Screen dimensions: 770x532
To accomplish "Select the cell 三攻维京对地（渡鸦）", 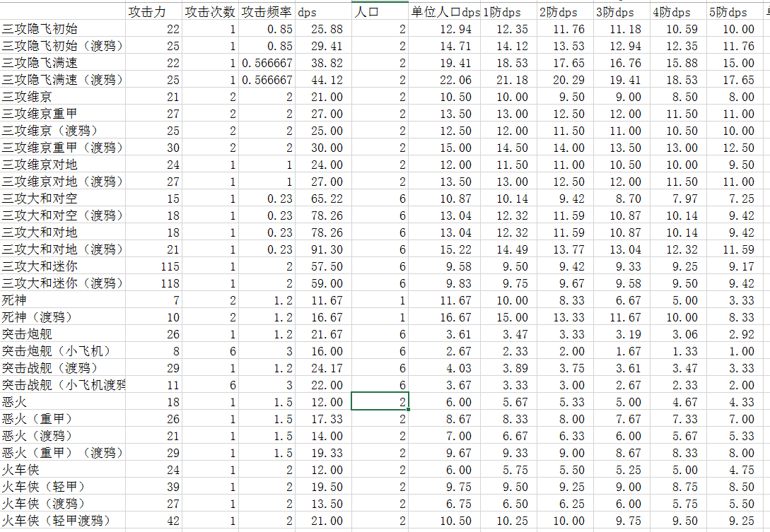I will [x=62, y=182].
